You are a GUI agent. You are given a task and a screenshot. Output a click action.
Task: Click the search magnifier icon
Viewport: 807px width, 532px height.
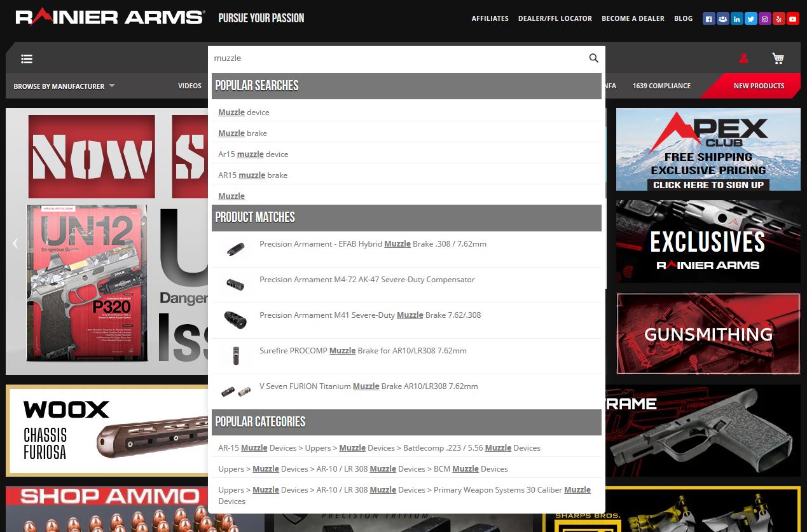pos(593,58)
